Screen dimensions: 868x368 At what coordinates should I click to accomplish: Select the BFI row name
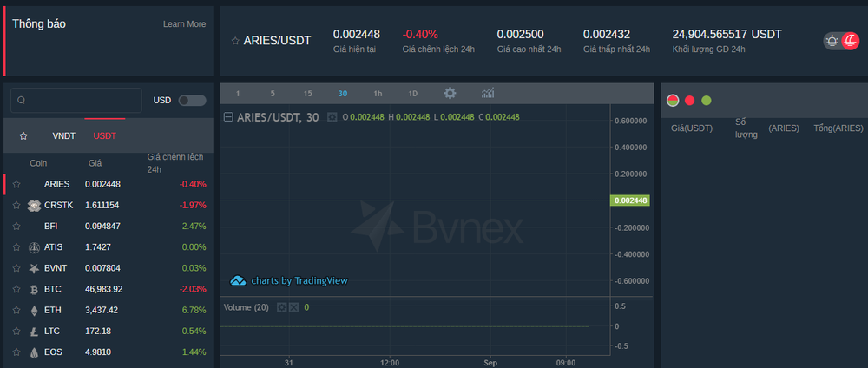coord(51,227)
